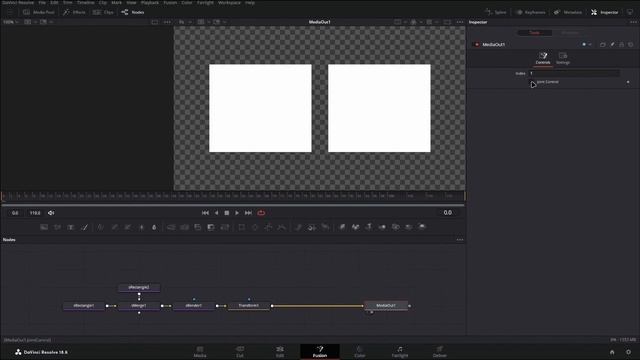640x360 pixels.
Task: Add a Camera 3D node
Action: (396, 227)
